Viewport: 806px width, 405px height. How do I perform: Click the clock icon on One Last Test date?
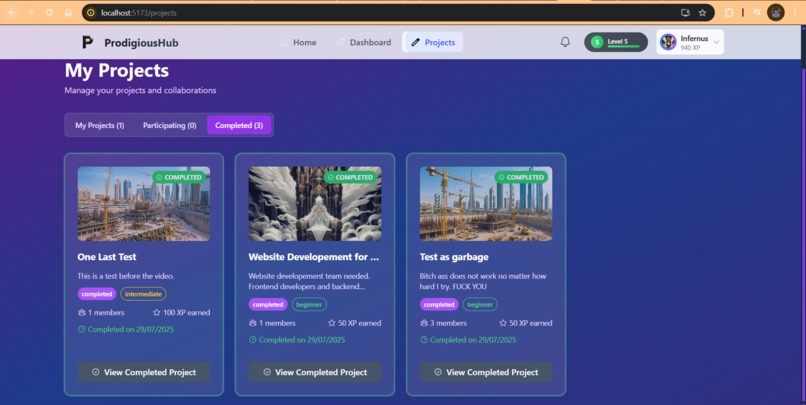(81, 329)
